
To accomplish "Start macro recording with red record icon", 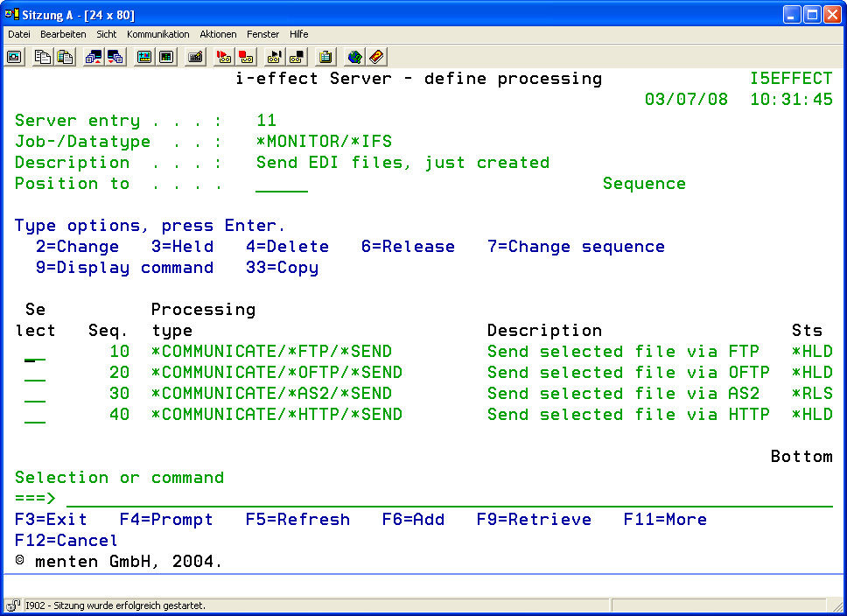I will click(224, 57).
